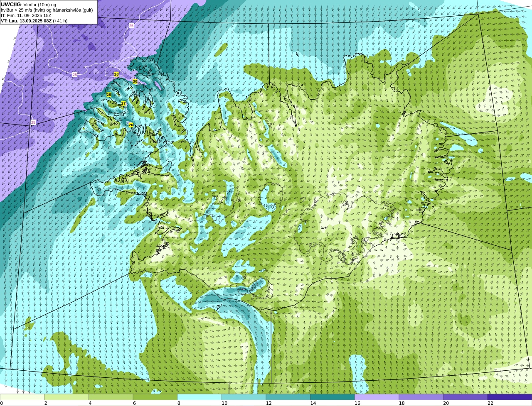Click the legend scale number 12

tap(268, 403)
